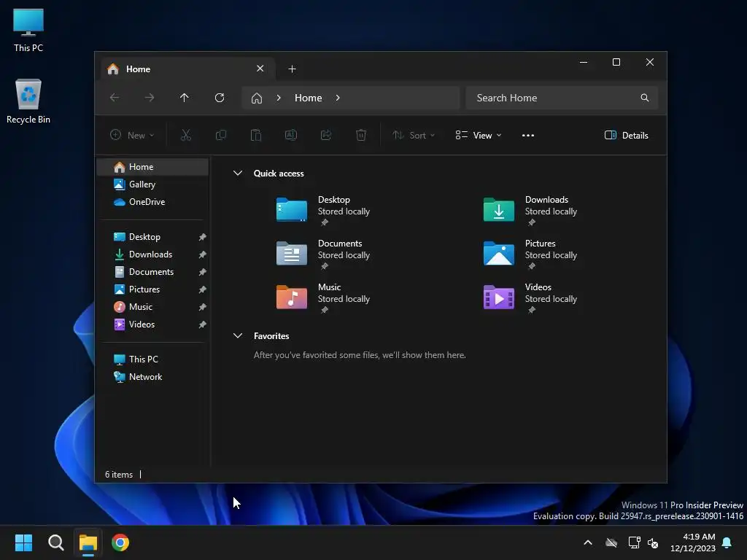Unpin Pictures in navigation pane

[x=203, y=289]
